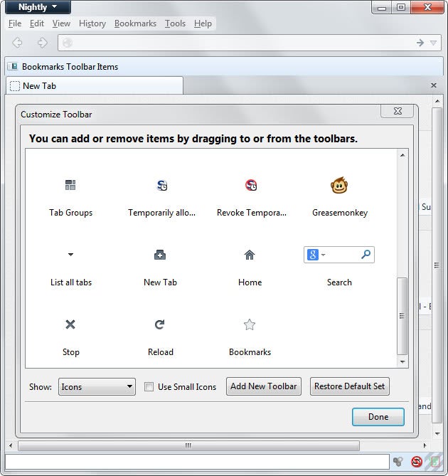Click the site identity globe icon
448x476 pixels.
coord(68,43)
